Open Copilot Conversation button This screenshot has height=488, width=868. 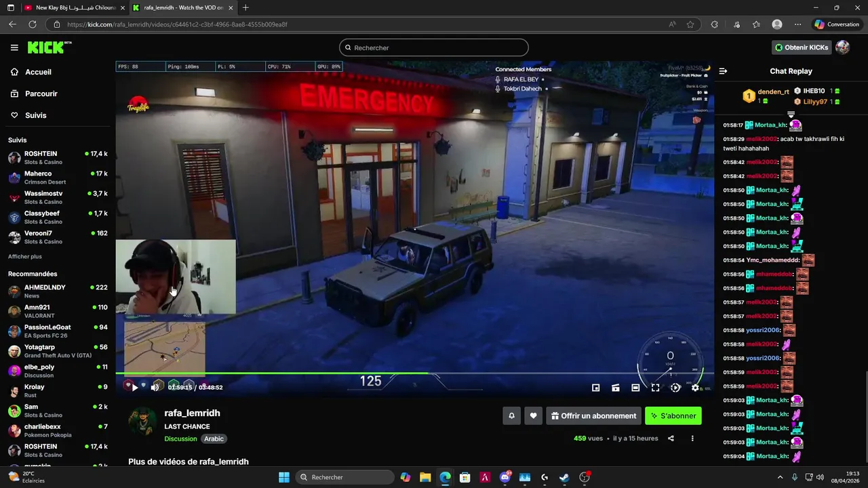tap(837, 24)
